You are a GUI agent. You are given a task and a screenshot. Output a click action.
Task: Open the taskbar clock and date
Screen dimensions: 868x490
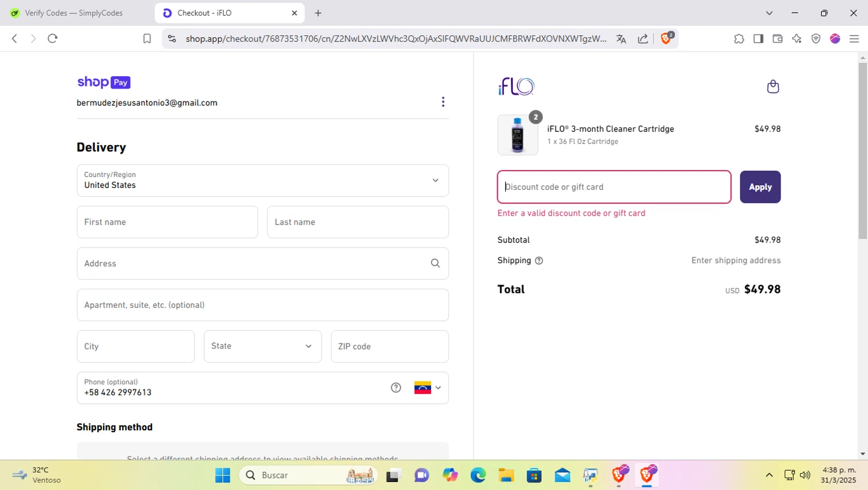(x=838, y=475)
